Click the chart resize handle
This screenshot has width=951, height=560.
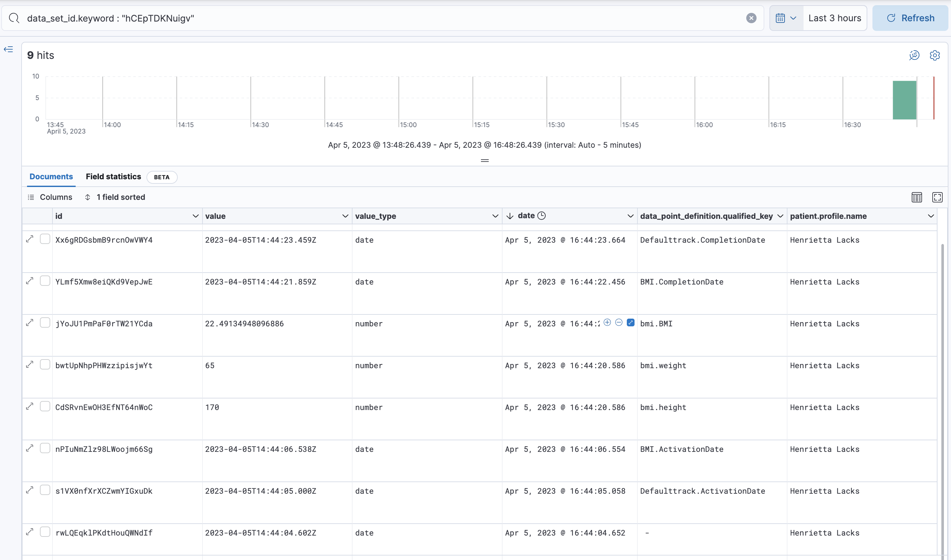click(485, 160)
